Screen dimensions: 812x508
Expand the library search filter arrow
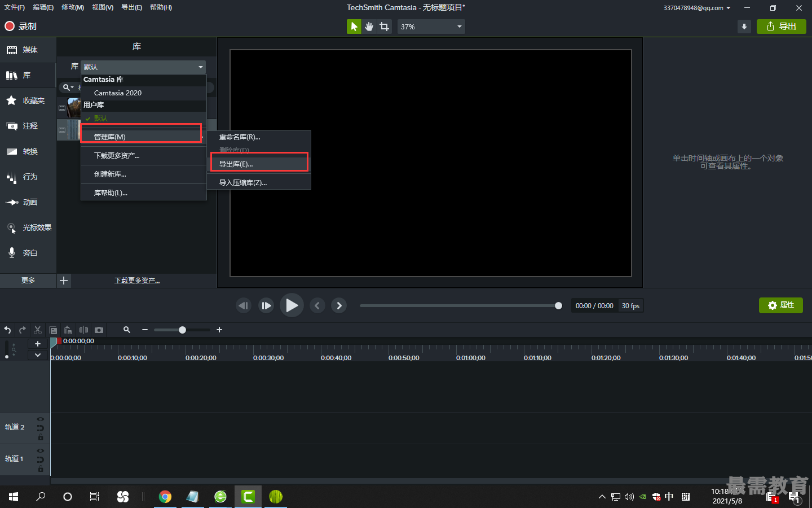coord(72,87)
